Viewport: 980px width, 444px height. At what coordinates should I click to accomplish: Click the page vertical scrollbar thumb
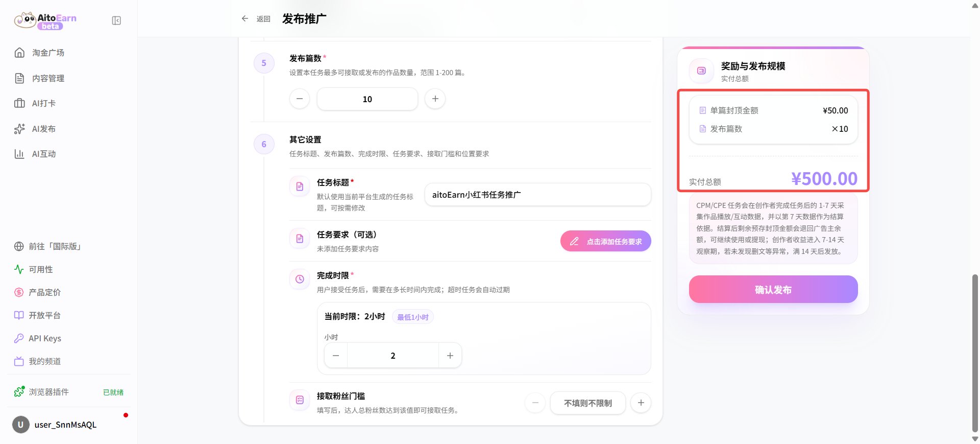pyautogui.click(x=975, y=354)
